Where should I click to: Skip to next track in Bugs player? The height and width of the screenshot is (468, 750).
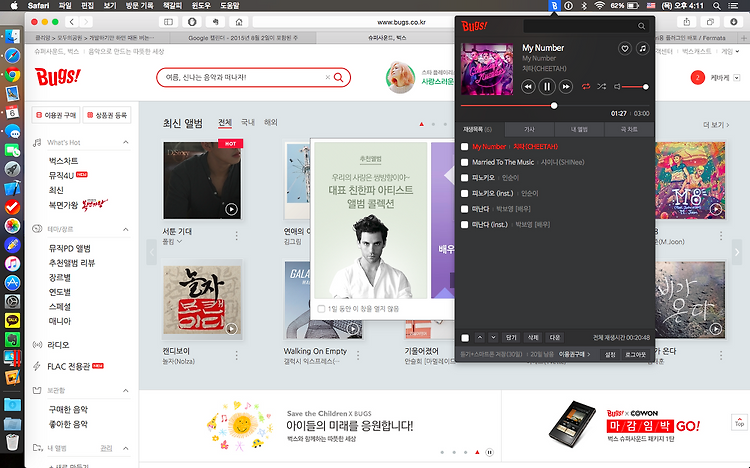(x=566, y=87)
